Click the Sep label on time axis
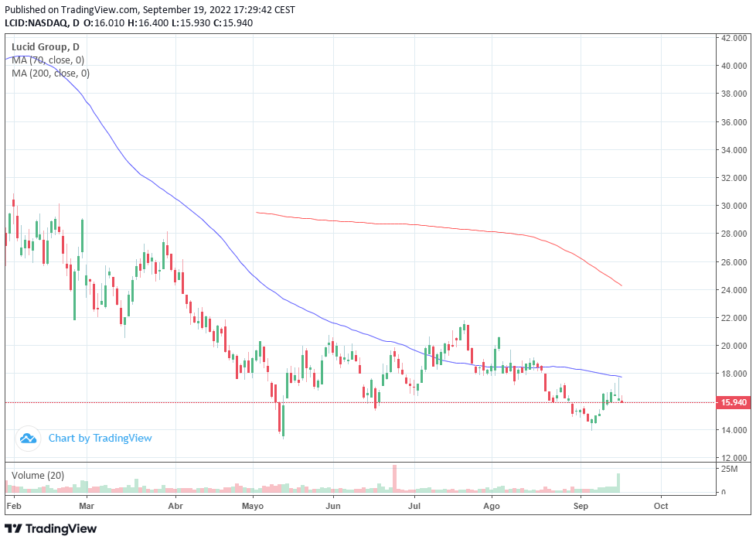Image resolution: width=756 pixels, height=543 pixels. pos(581,506)
